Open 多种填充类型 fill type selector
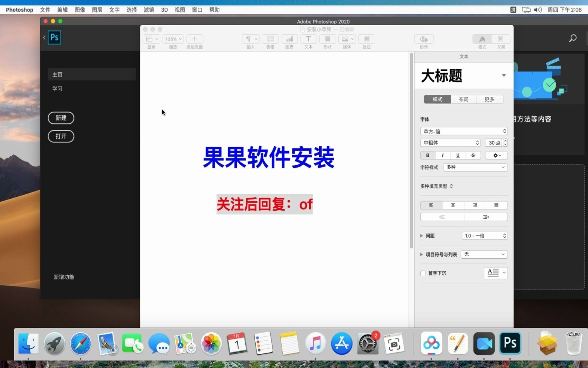The image size is (588, 368). [x=437, y=186]
